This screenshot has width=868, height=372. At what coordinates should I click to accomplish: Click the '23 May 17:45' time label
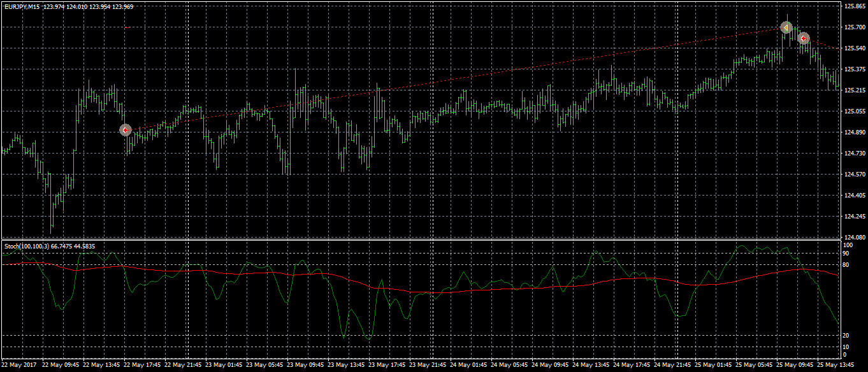(387, 366)
